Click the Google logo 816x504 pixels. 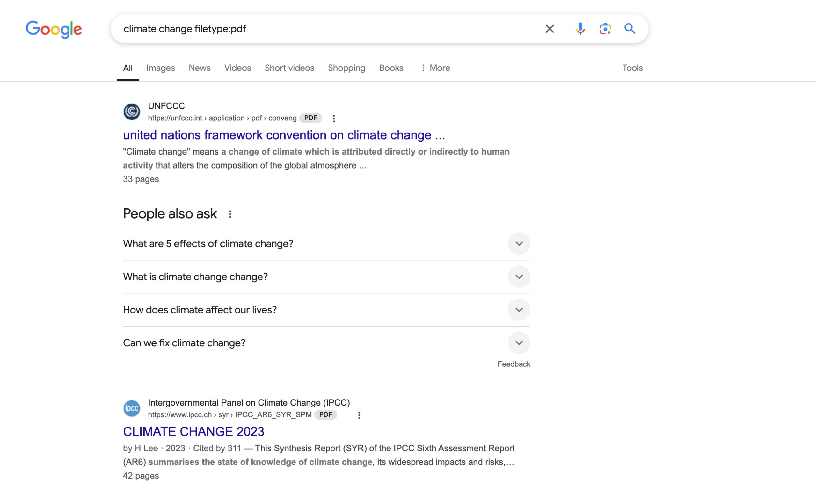tap(54, 29)
